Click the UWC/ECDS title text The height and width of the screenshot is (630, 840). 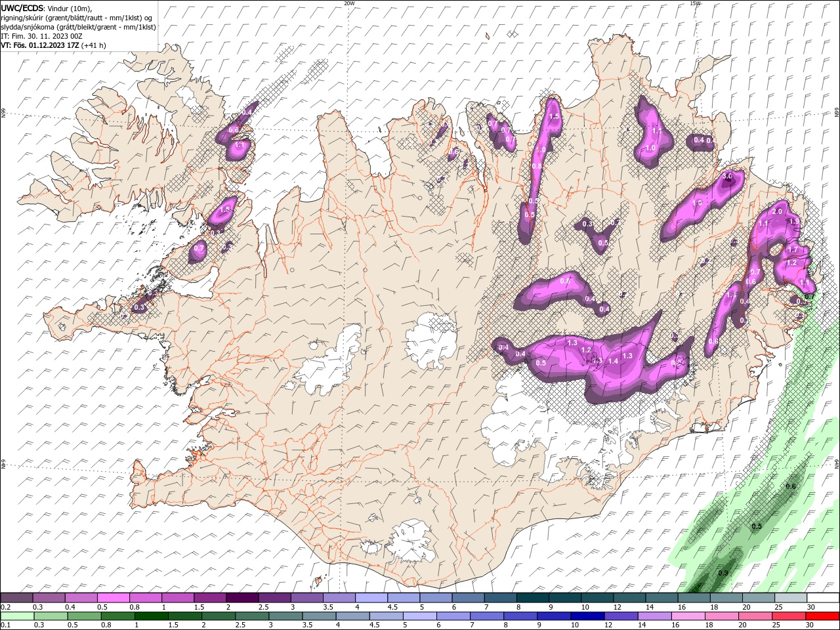[x=22, y=8]
